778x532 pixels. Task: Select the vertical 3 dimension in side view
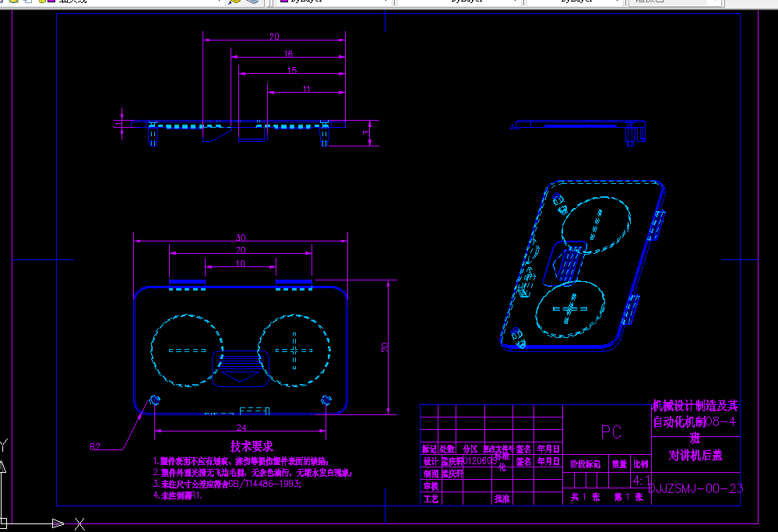tap(366, 133)
